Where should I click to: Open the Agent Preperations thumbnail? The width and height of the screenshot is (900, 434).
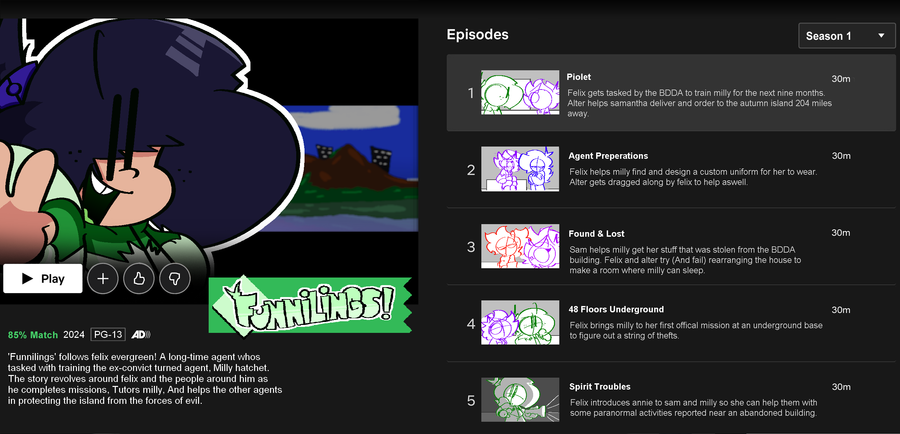520,169
